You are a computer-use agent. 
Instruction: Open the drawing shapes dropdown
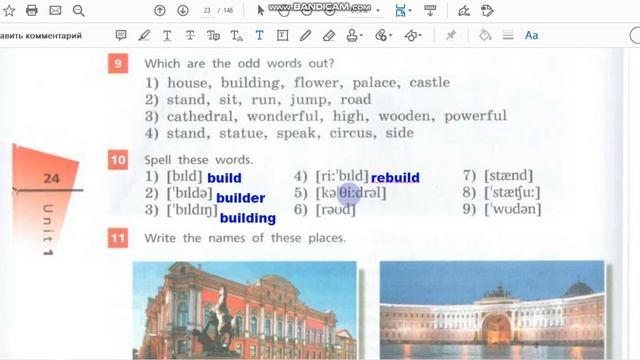pyautogui.click(x=412, y=36)
